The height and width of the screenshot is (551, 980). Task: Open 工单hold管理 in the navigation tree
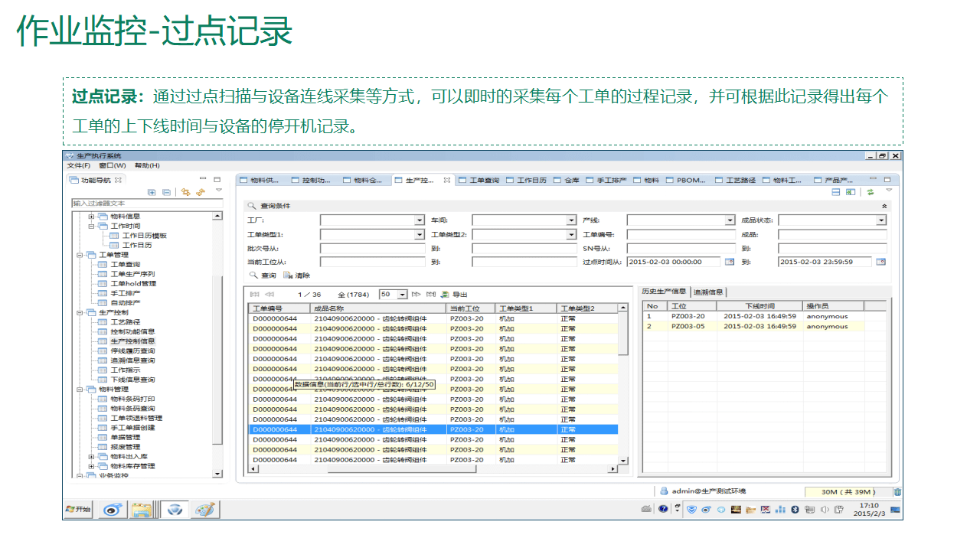(x=133, y=284)
